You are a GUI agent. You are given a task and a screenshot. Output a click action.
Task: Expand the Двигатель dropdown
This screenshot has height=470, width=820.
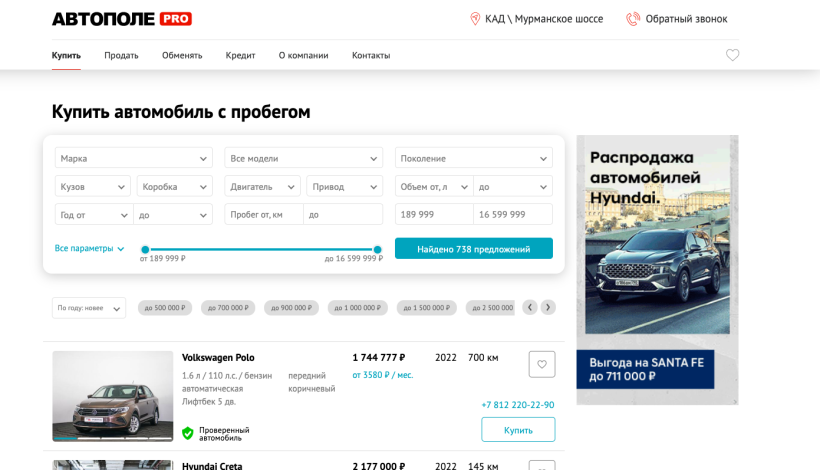(x=263, y=186)
